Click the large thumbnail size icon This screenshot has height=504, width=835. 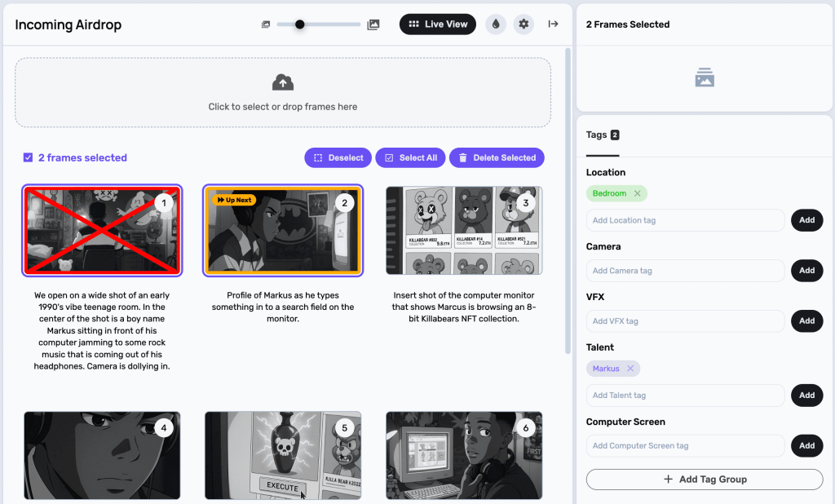point(373,24)
